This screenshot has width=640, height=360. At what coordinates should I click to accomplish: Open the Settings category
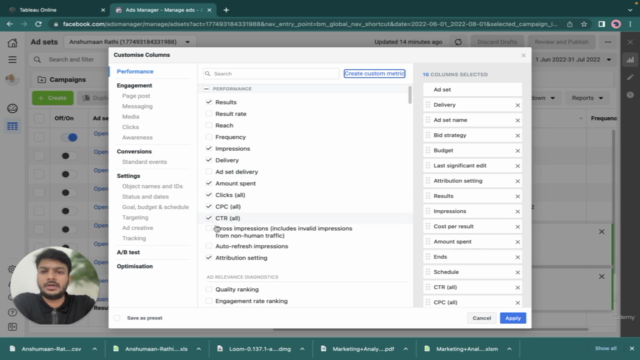pos(129,176)
